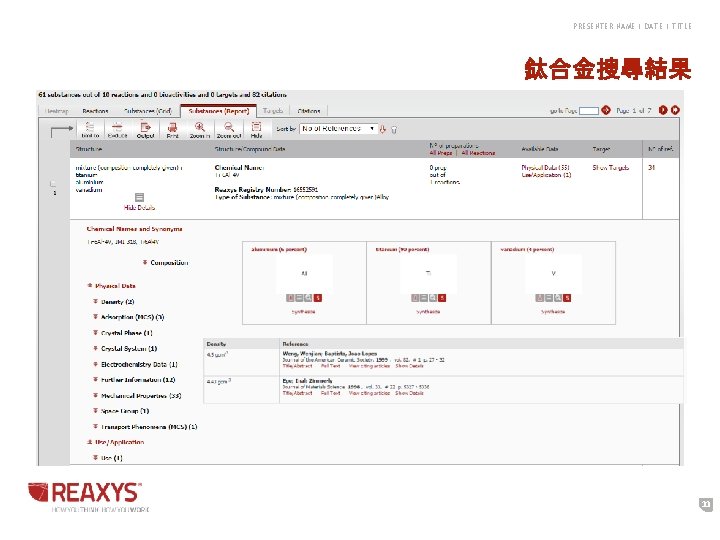Click the go to Page input field

(x=589, y=111)
